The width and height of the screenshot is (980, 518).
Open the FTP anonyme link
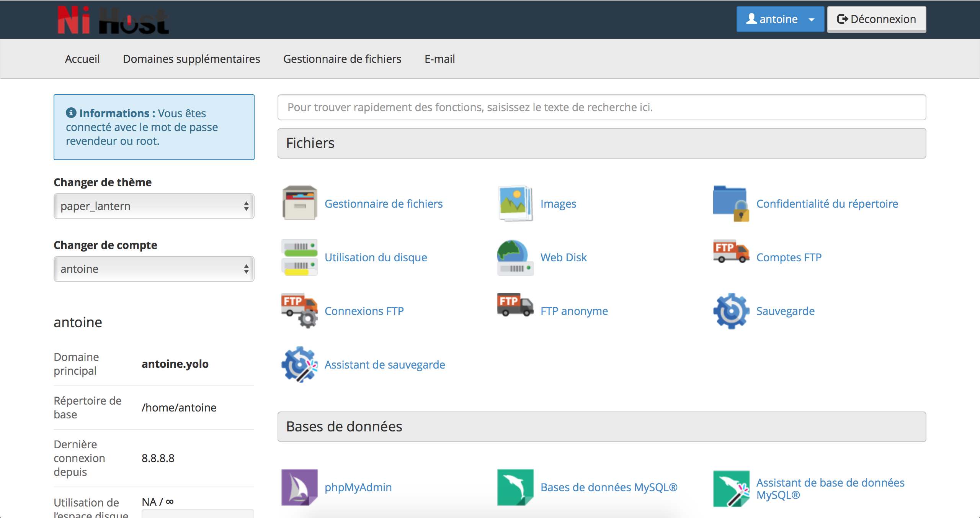point(574,311)
